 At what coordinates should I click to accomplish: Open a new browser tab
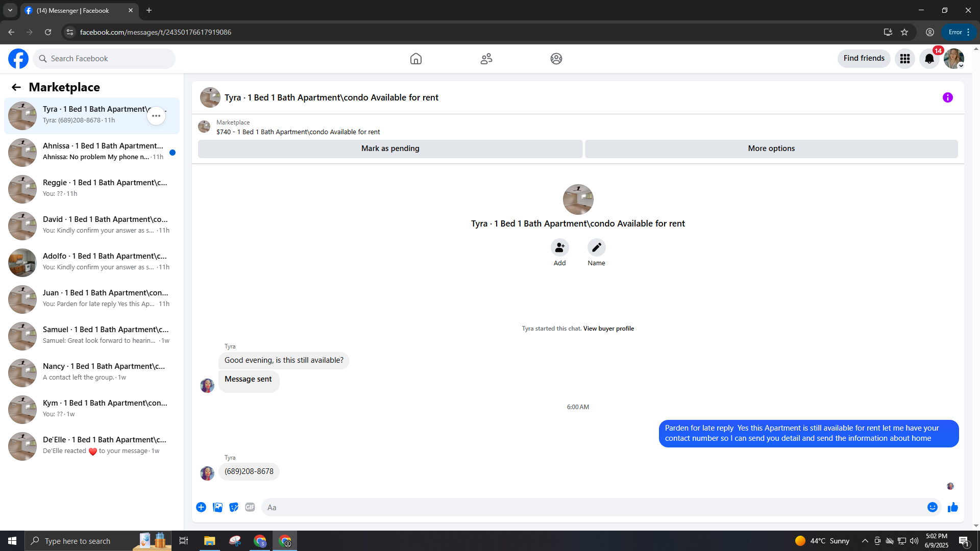pos(149,10)
